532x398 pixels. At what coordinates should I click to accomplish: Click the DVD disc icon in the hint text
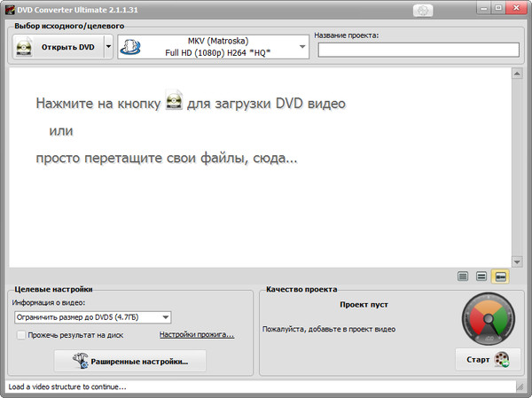(175, 103)
